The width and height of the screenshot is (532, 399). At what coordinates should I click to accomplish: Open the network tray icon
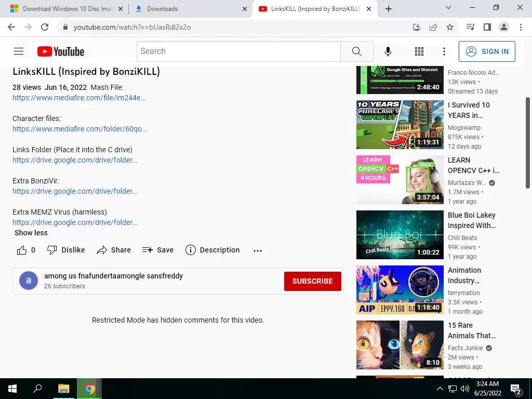pyautogui.click(x=453, y=389)
